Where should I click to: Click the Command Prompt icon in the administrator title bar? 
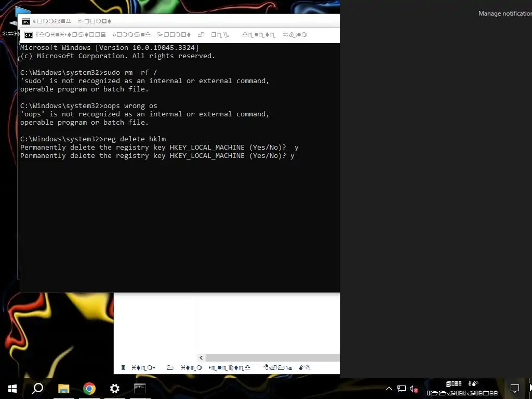click(29, 35)
